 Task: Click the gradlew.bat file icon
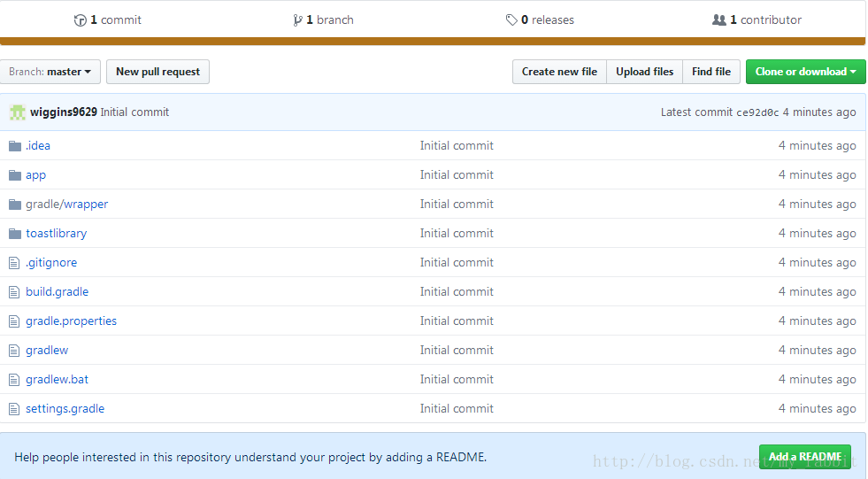click(14, 381)
